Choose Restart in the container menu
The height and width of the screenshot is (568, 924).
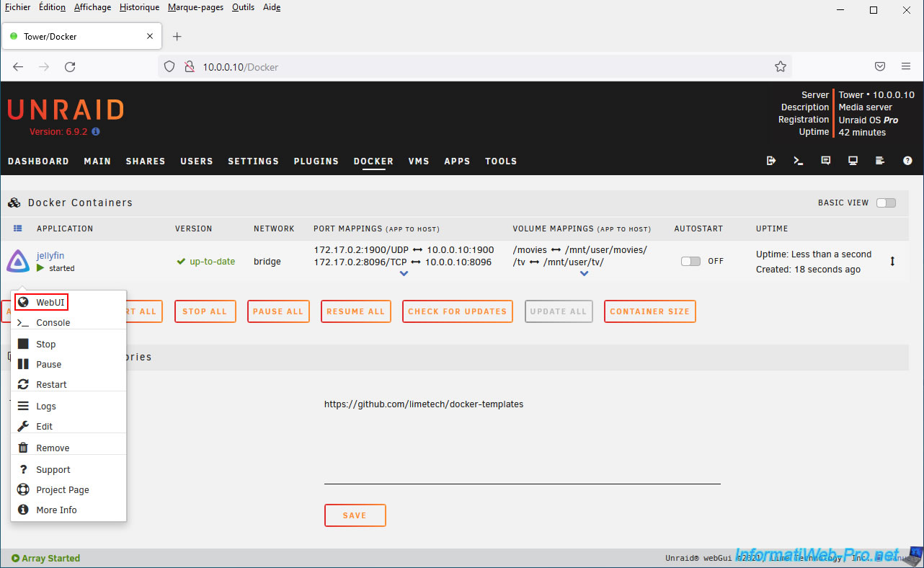point(51,385)
